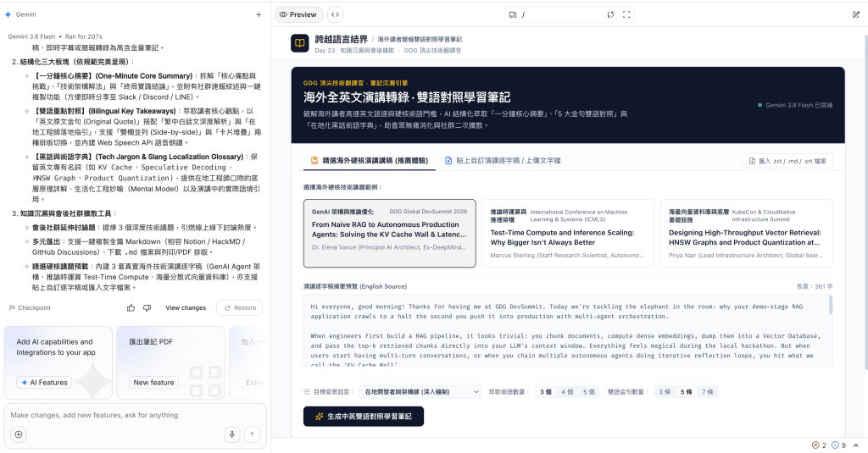Click the device preview icon in URL bar
Screen dimensions: 868x453
[x=513, y=15]
